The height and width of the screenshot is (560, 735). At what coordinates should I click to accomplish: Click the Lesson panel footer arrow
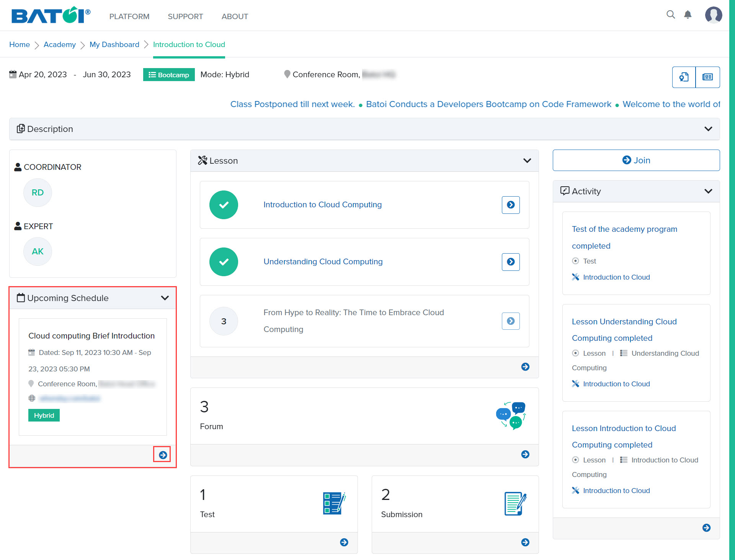point(525,367)
